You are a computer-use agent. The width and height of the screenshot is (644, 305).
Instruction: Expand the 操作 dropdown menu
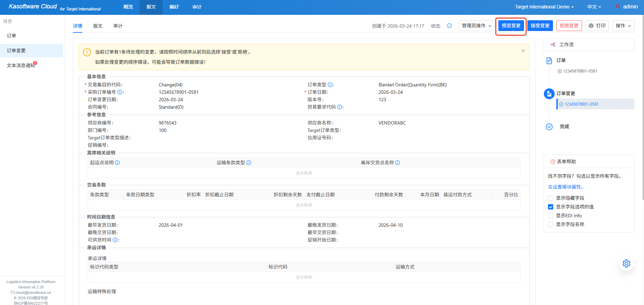[623, 26]
